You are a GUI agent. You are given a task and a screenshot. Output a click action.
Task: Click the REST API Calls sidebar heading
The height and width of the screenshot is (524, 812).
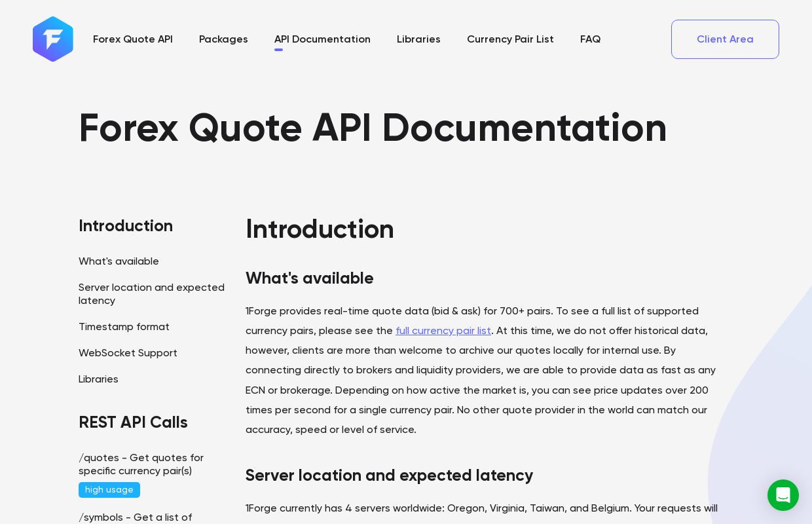[x=133, y=422]
